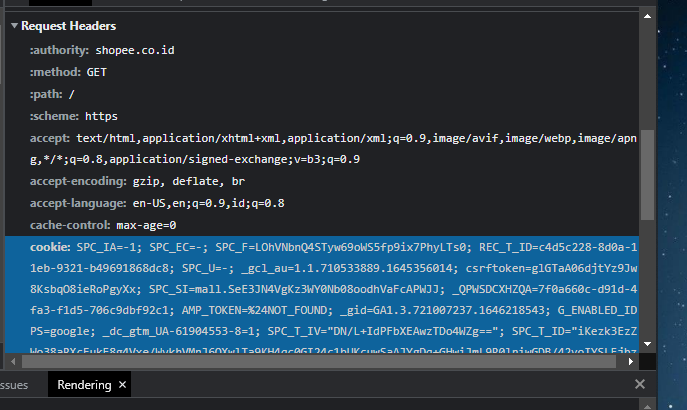Click the accept header name

[50, 138]
